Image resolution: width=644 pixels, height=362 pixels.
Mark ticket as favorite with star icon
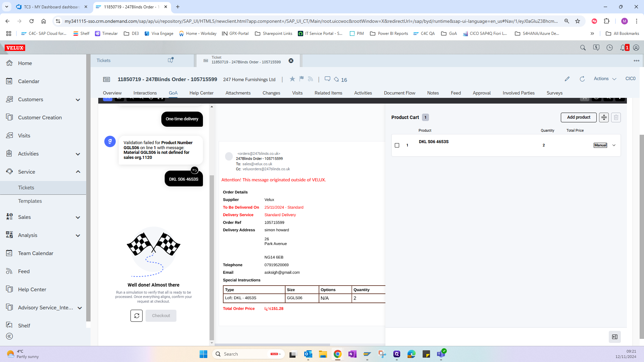(292, 79)
